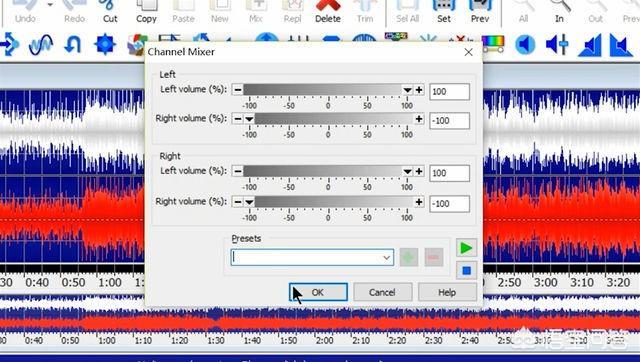The image size is (640, 362).
Task: Decrease Right channel's Left volume with minus
Action: (238, 171)
